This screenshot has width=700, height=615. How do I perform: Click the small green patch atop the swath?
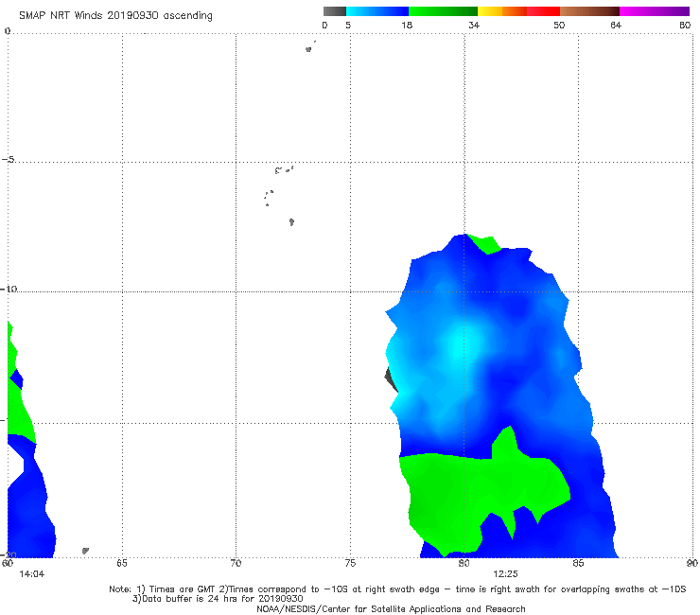click(485, 243)
